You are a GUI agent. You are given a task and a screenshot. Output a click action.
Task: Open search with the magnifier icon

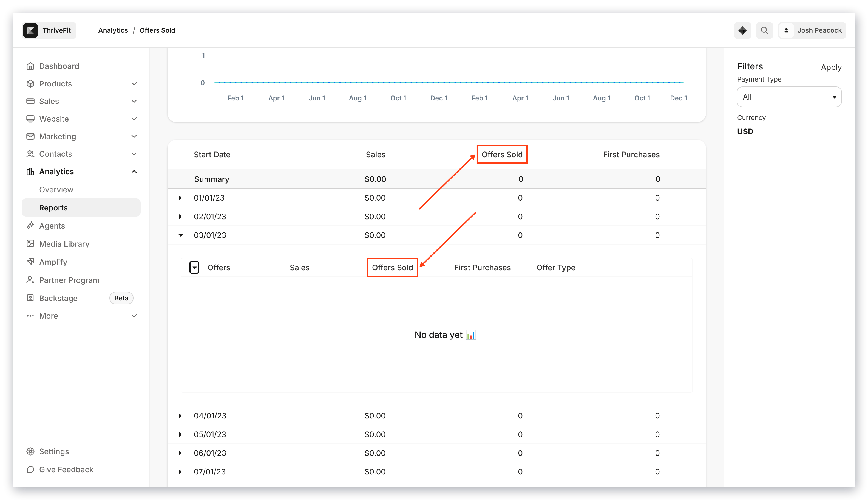(x=764, y=30)
